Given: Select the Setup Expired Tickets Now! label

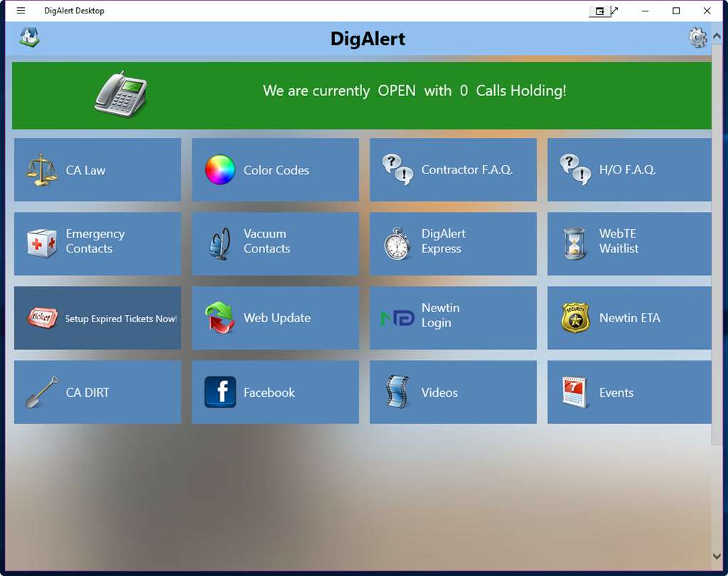Looking at the screenshot, I should [121, 319].
